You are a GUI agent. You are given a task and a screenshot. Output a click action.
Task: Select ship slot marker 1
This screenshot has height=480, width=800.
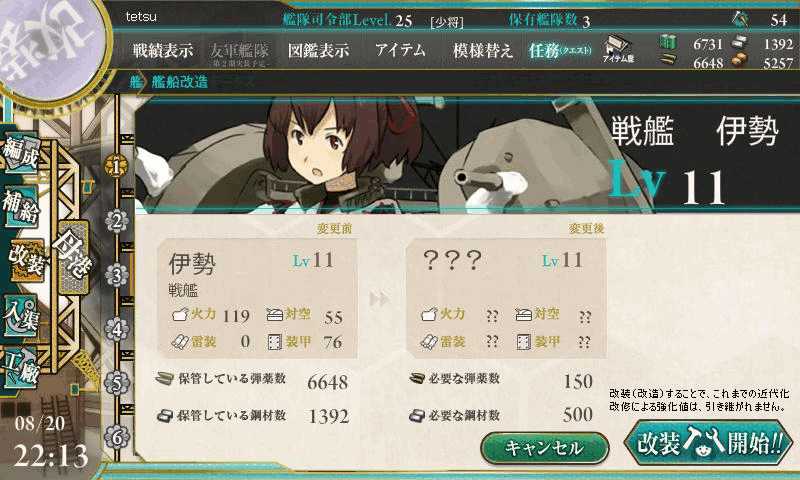point(116,166)
